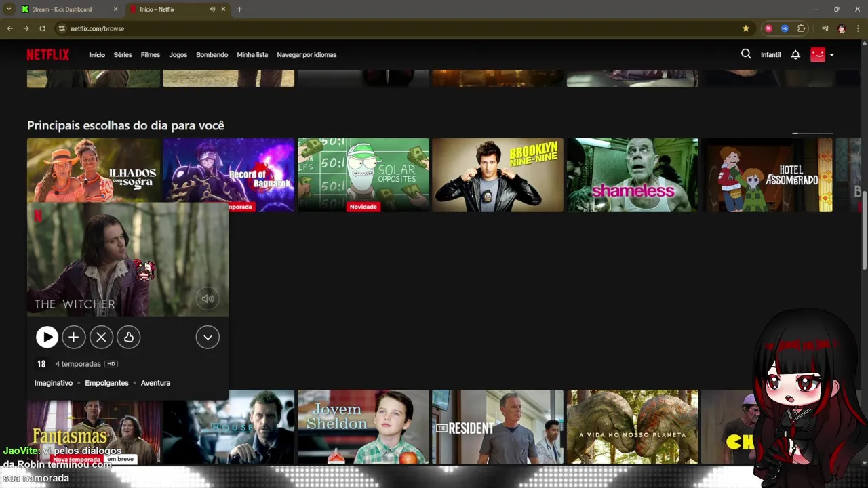Viewport: 868px width, 488px height.
Task: Open profile avatar menu
Action: coord(822,54)
